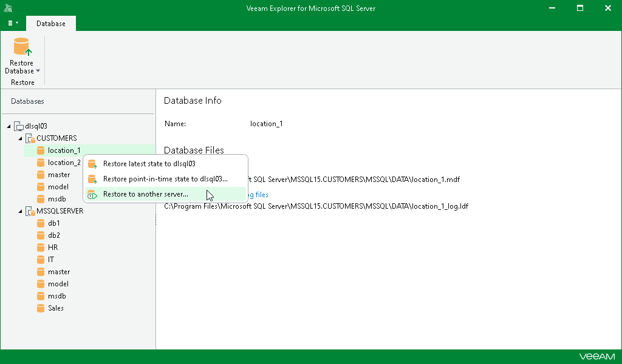Screen dimensions: 622x364
Task: Click the HR database icon
Action: click(x=41, y=248)
